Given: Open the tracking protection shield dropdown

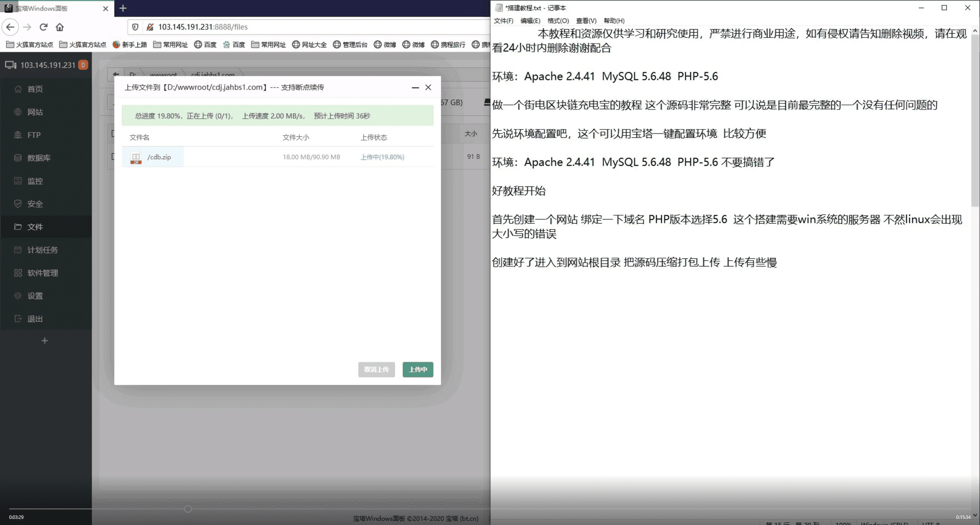Looking at the screenshot, I should 136,27.
